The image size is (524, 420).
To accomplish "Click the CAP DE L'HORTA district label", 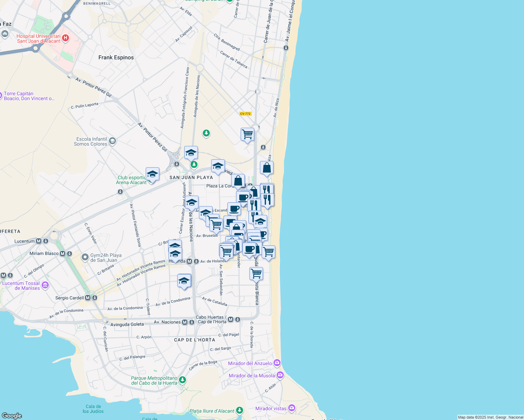I will pyautogui.click(x=195, y=340).
